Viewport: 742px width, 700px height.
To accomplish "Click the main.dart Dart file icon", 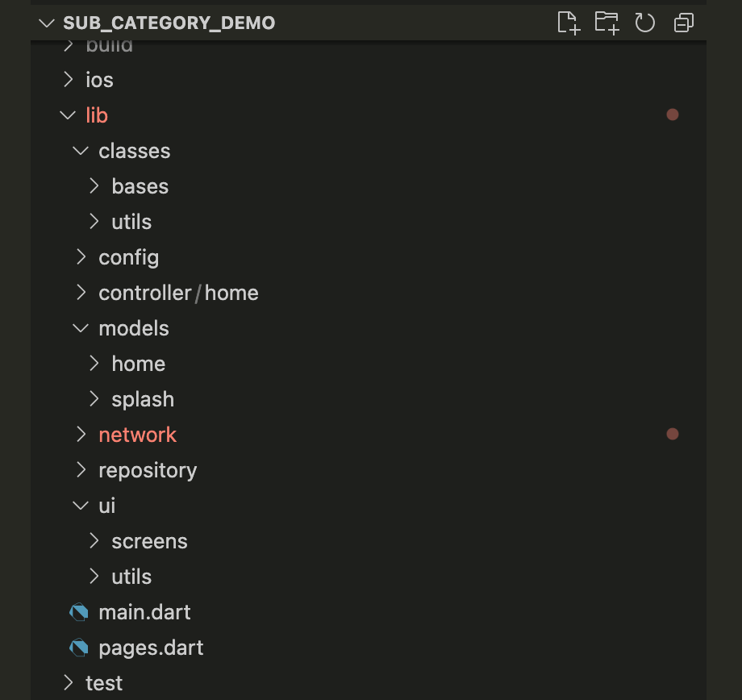I will [78, 612].
